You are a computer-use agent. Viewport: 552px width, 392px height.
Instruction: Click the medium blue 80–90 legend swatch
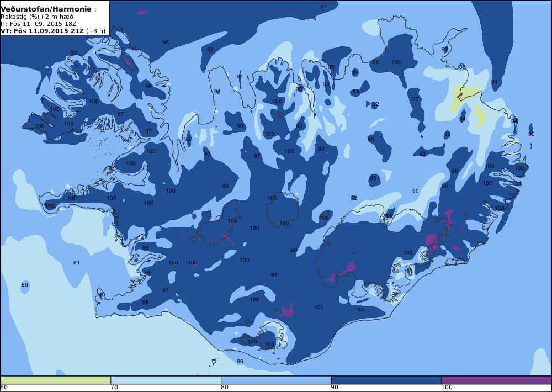tap(276, 380)
